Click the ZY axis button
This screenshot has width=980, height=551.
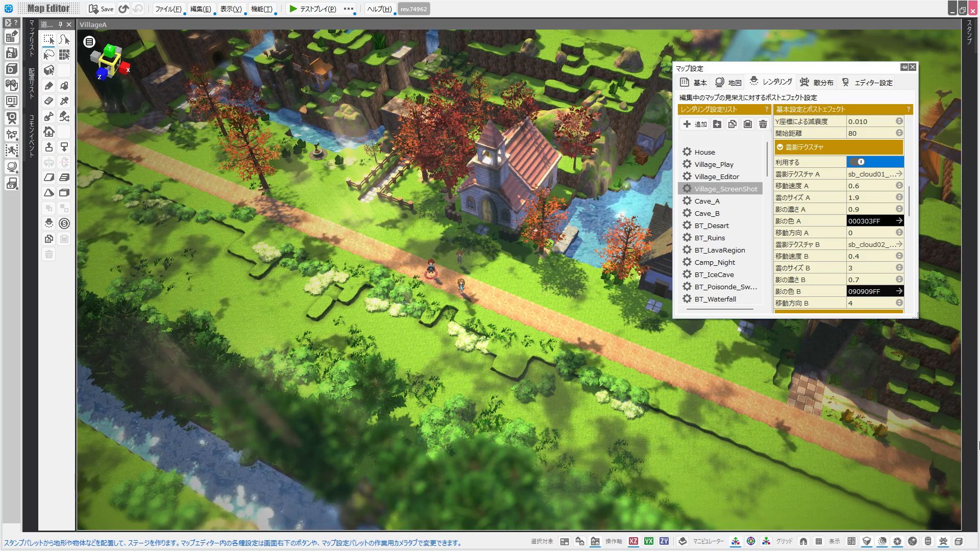pyautogui.click(x=664, y=541)
